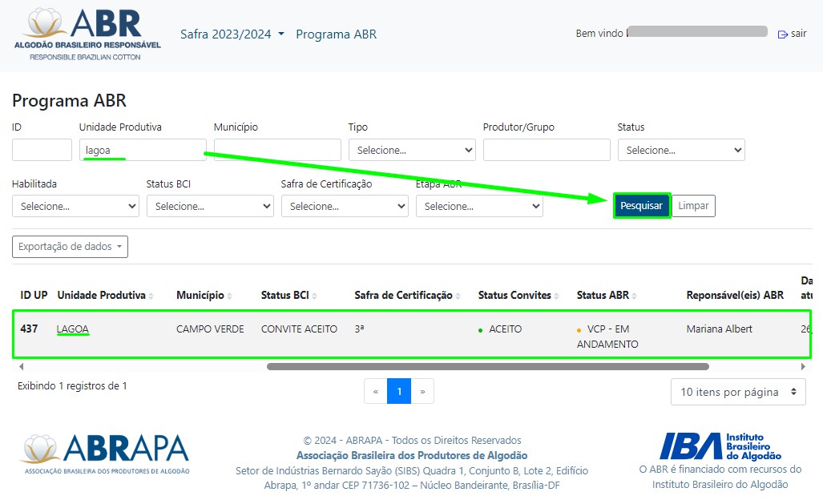Click the sair logout icon

coord(783,34)
